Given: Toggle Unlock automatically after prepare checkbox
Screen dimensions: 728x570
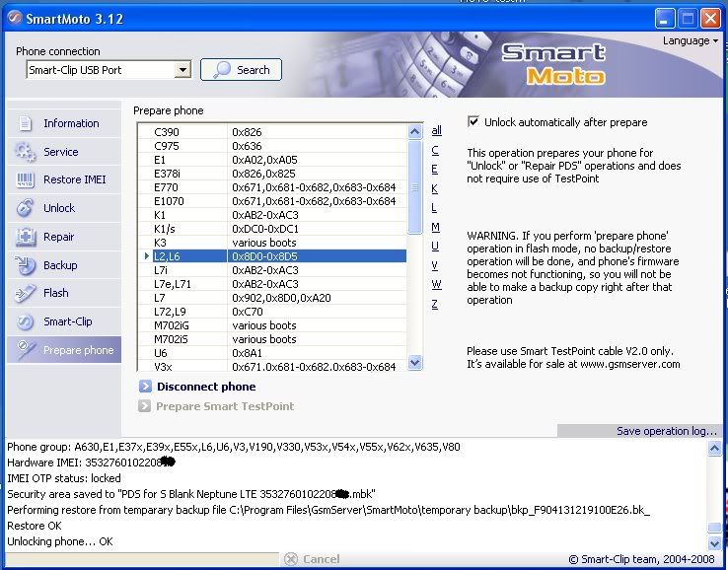Looking at the screenshot, I should click(x=473, y=122).
